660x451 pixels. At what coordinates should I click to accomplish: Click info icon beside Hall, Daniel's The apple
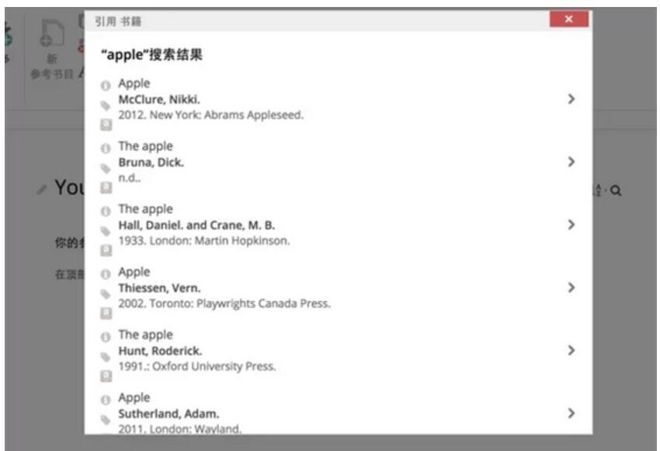(106, 211)
